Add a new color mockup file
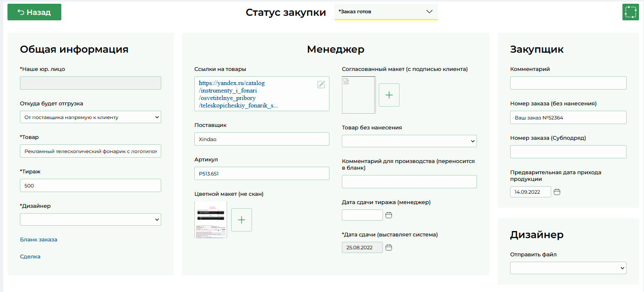The height and width of the screenshot is (292, 644). [242, 220]
